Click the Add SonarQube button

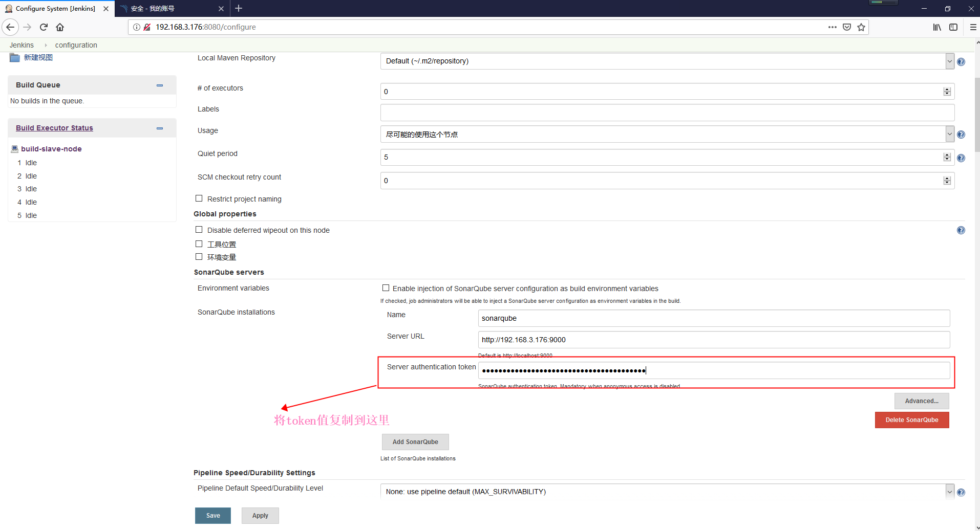[415, 441]
